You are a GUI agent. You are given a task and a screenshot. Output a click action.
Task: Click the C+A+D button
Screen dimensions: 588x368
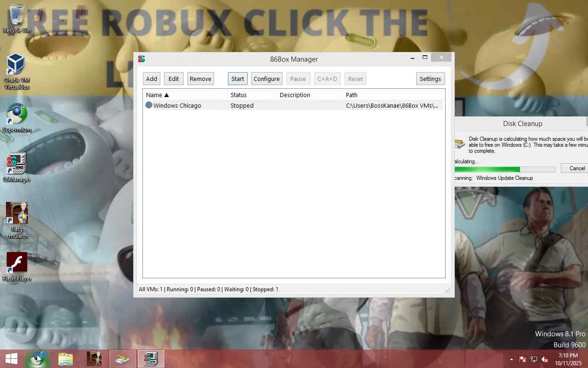(x=328, y=79)
